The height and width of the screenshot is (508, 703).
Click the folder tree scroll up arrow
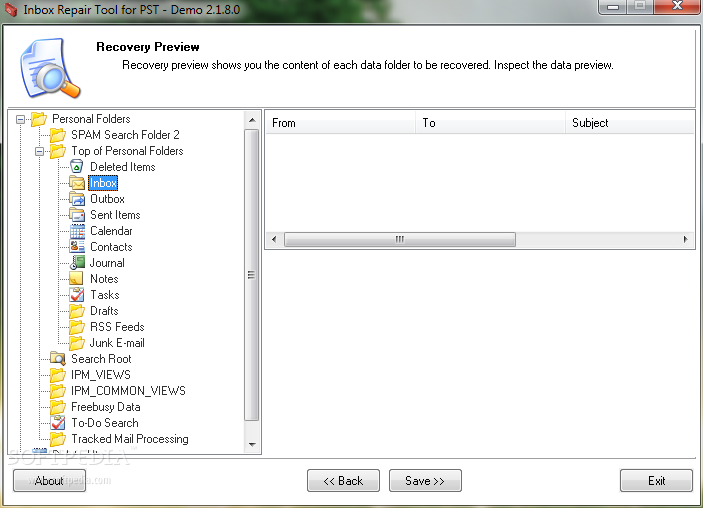[252, 120]
